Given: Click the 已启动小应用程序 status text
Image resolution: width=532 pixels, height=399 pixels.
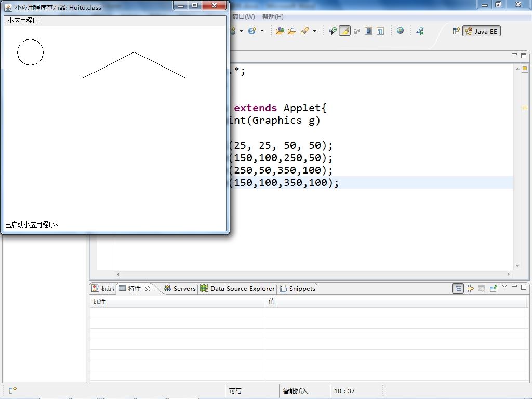Looking at the screenshot, I should pyautogui.click(x=32, y=224).
